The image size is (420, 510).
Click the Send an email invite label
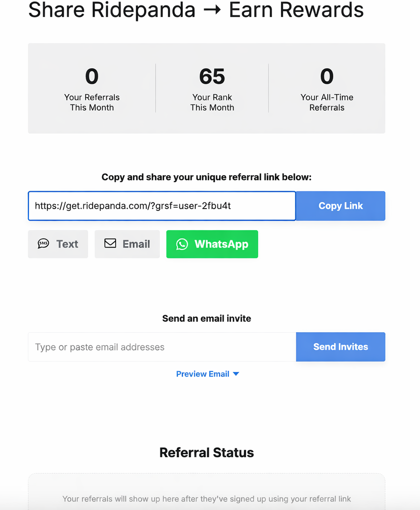tap(207, 318)
